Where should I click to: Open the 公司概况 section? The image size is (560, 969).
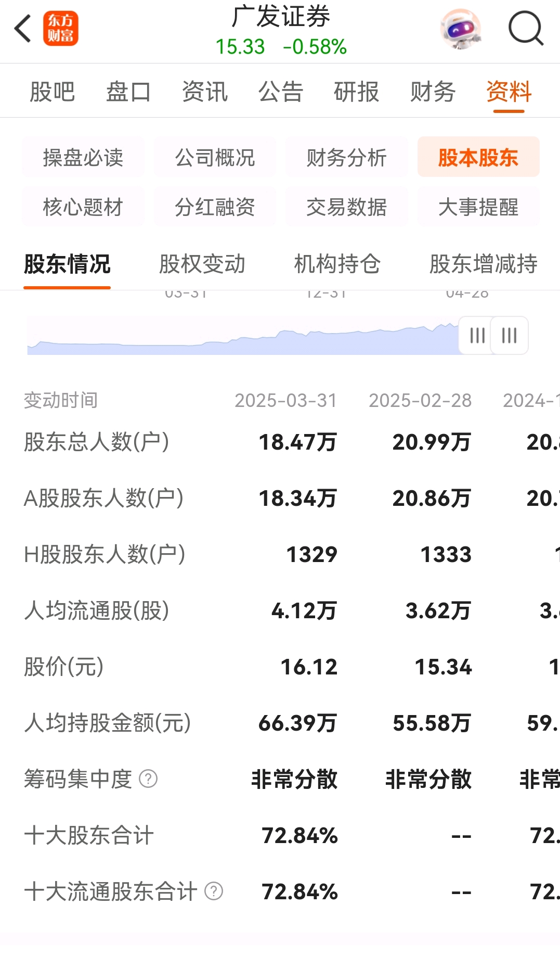pyautogui.click(x=215, y=157)
